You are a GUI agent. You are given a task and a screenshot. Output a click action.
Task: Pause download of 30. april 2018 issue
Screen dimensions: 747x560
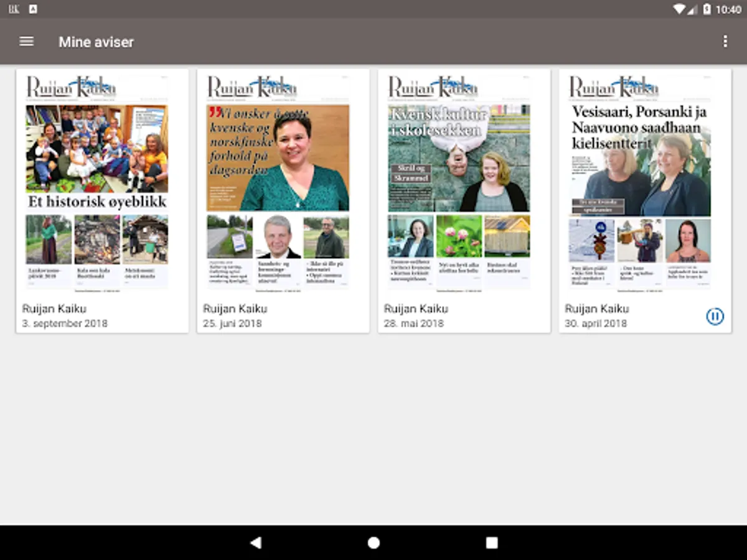[x=715, y=316]
